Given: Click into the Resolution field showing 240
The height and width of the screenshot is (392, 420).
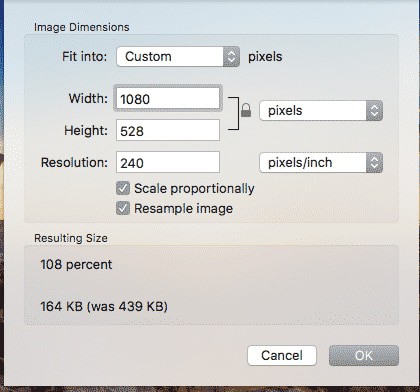Looking at the screenshot, I should [168, 162].
